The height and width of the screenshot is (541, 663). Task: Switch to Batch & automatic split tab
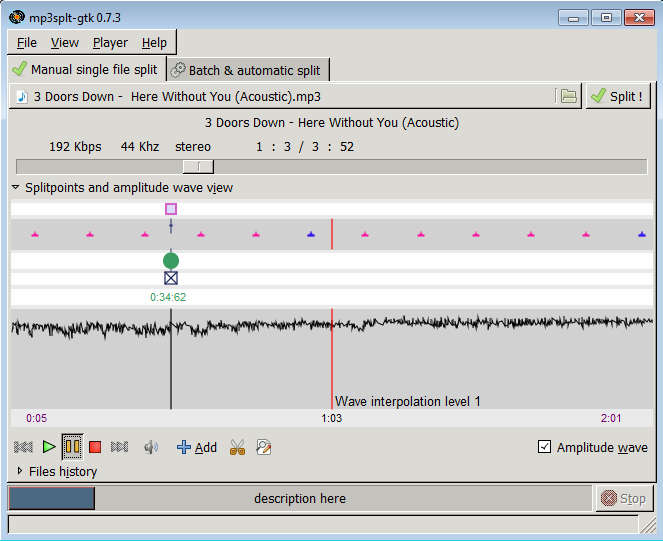[246, 70]
